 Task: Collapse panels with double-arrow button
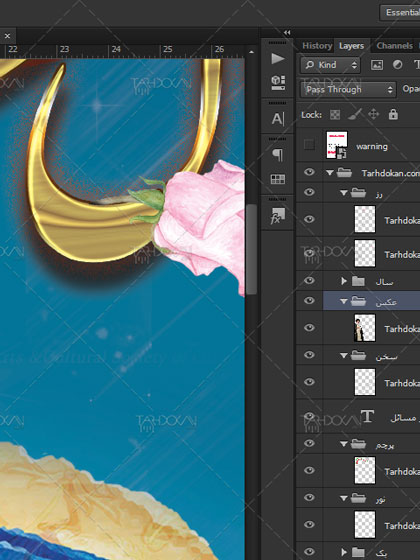coord(287,32)
